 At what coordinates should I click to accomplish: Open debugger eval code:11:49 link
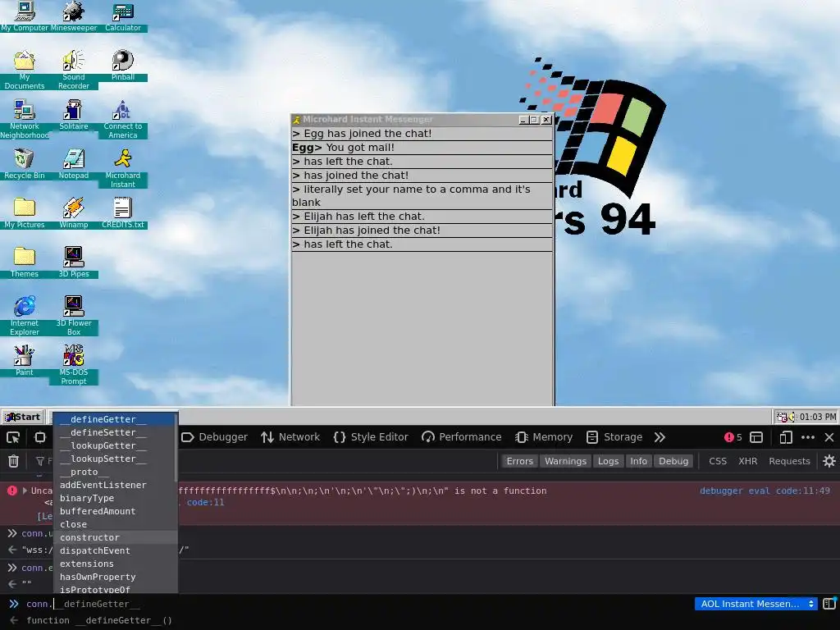(765, 491)
